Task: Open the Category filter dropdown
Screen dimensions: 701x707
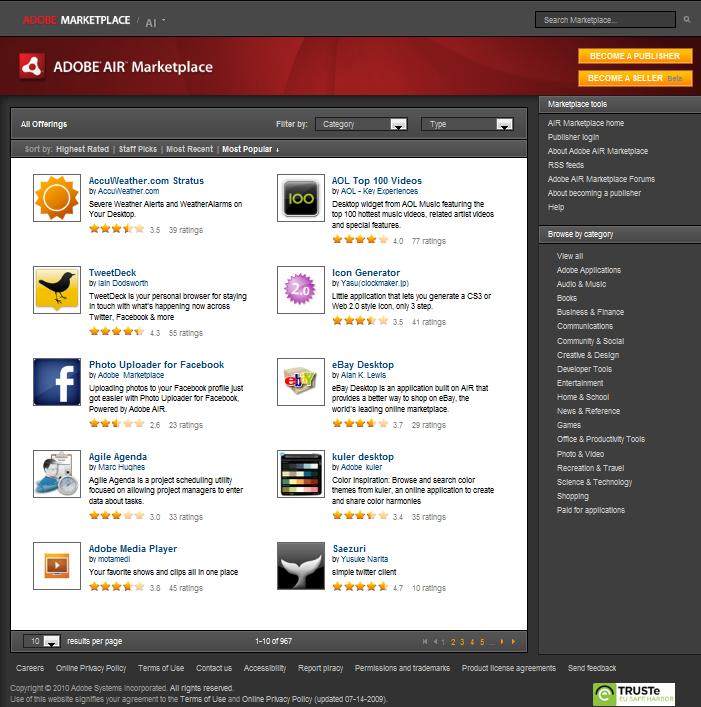Action: [362, 124]
